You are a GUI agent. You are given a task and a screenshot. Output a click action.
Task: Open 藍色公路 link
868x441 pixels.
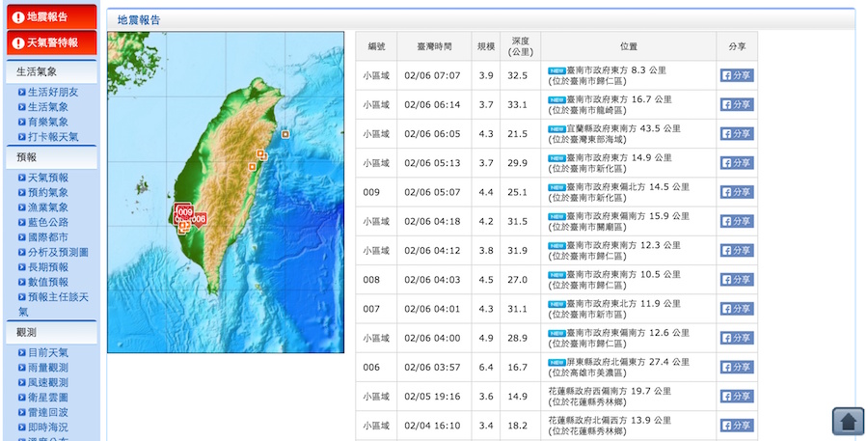tap(48, 222)
